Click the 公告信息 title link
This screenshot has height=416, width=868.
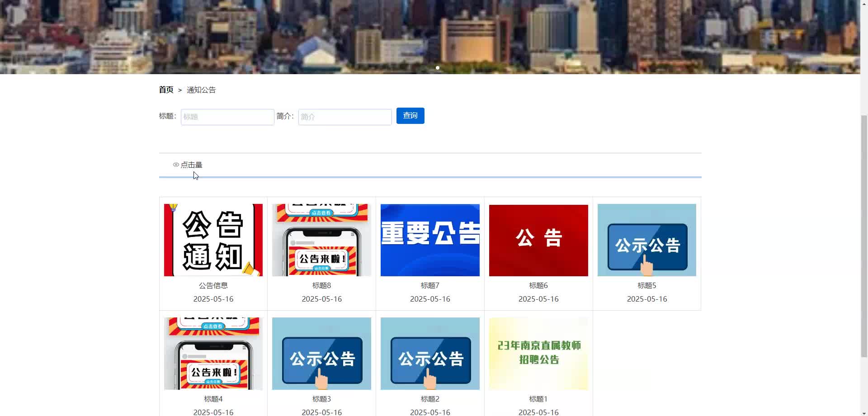tap(213, 286)
